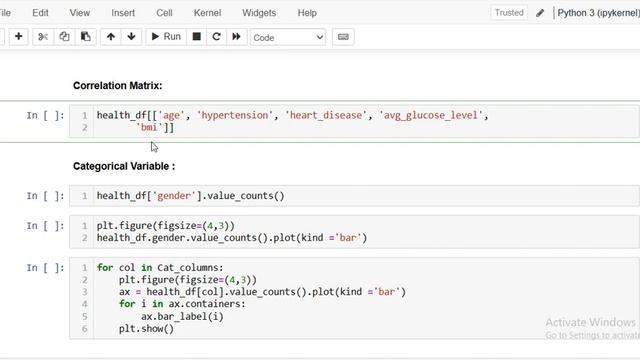Open the Widgets menu
This screenshot has width=640, height=360.
click(259, 13)
